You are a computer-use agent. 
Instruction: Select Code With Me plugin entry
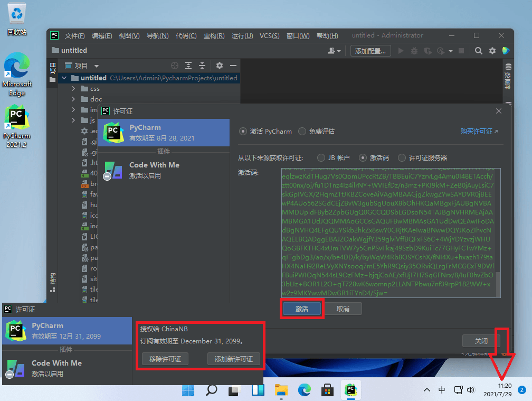tap(164, 170)
